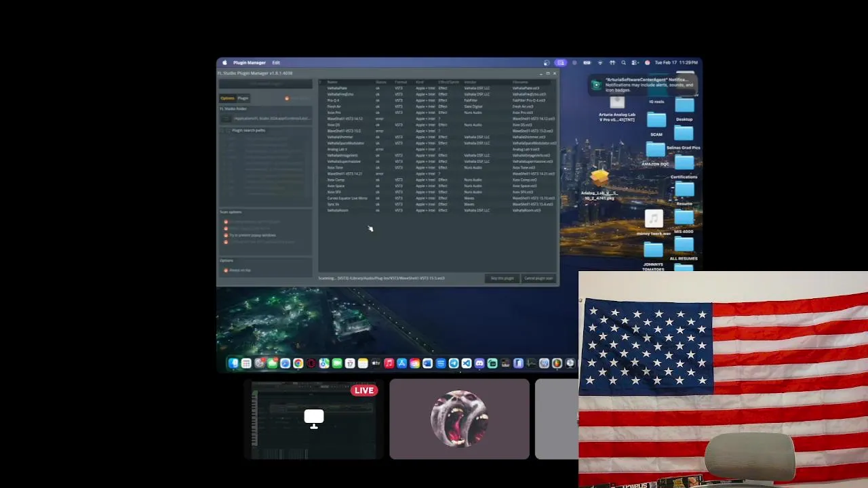Viewport: 868px width, 488px height.
Task: Open the Apple menu
Action: [x=224, y=62]
